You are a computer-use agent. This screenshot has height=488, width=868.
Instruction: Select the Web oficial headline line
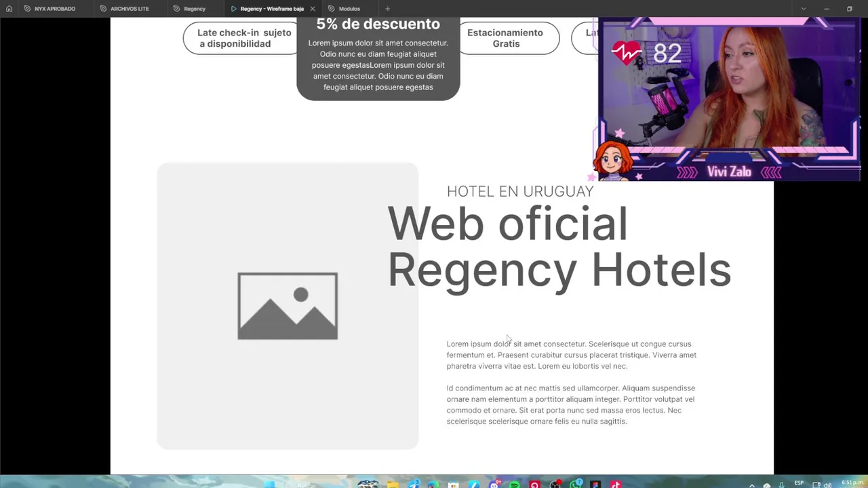[x=507, y=224]
